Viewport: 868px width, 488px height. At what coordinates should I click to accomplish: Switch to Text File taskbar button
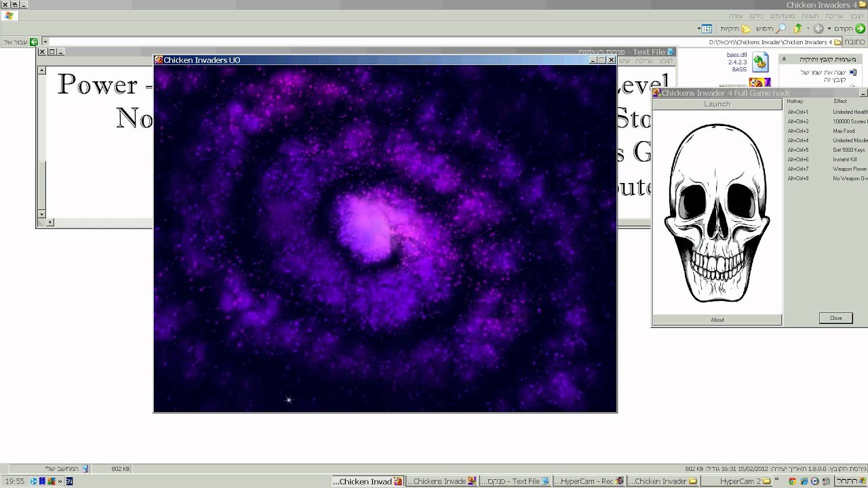(x=515, y=481)
